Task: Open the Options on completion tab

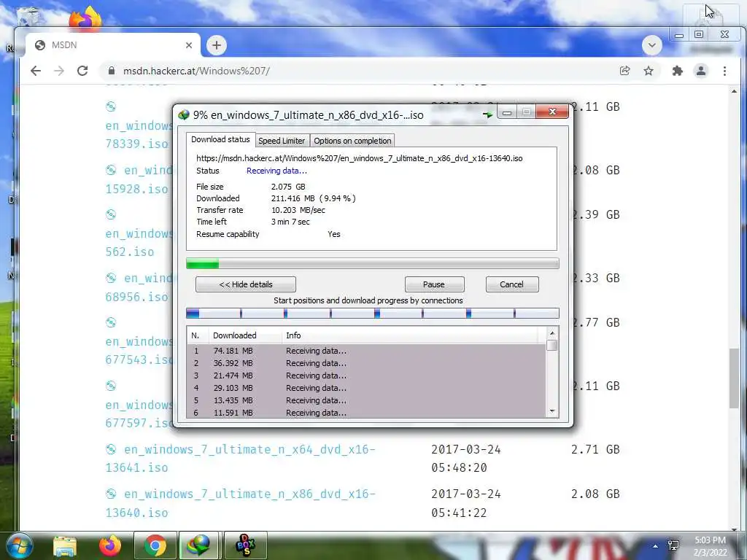Action: 352,141
